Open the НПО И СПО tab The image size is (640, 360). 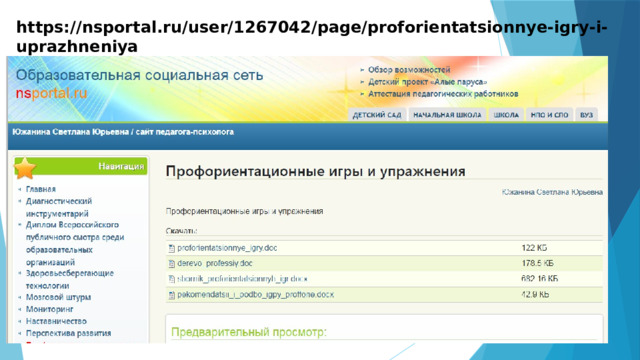tap(549, 115)
